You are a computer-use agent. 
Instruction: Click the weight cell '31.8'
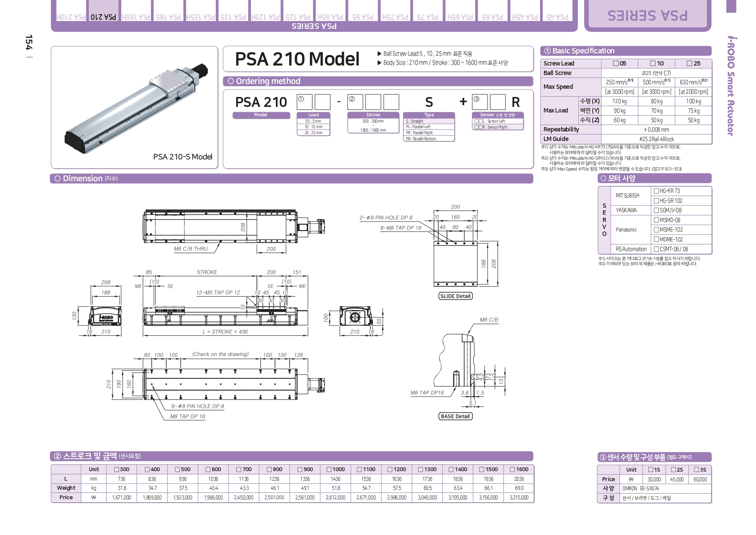122,488
